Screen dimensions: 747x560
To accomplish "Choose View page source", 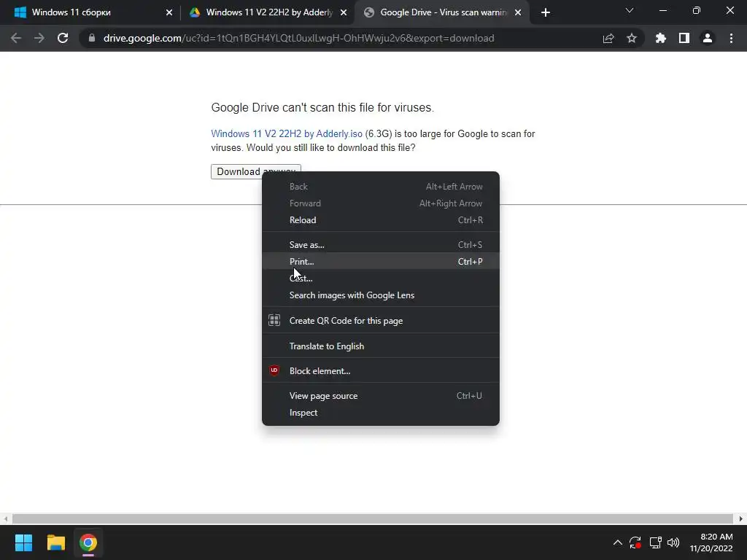I will pos(381,396).
